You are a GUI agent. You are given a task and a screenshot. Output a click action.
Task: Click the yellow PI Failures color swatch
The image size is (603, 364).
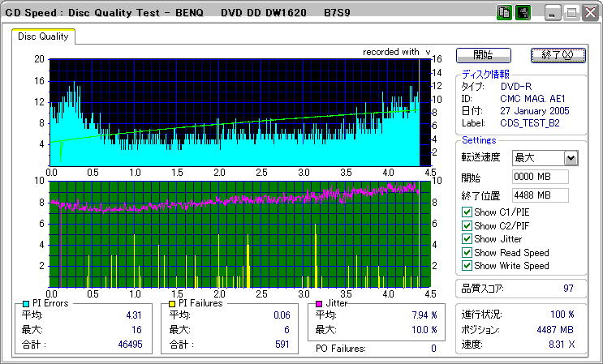[x=172, y=304]
